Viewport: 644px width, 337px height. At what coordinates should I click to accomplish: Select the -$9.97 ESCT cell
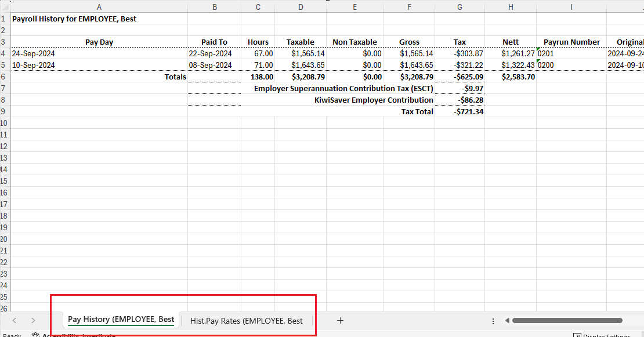460,88
